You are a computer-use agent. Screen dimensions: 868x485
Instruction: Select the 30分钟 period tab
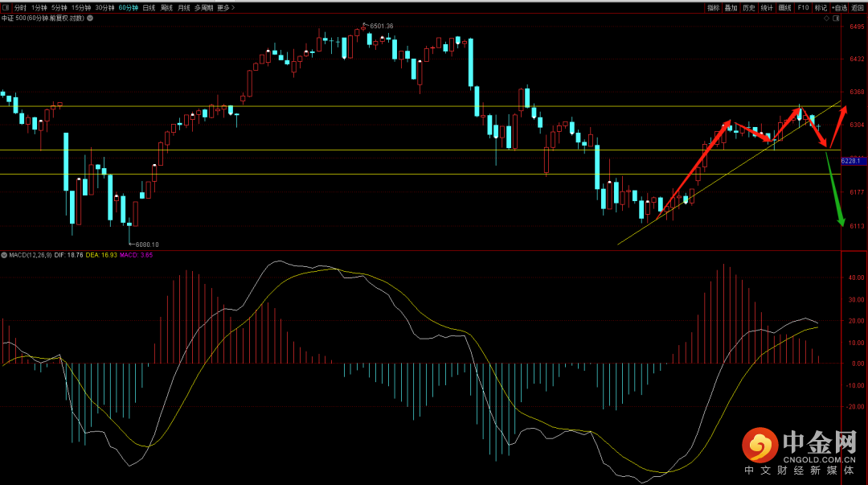[x=104, y=8]
